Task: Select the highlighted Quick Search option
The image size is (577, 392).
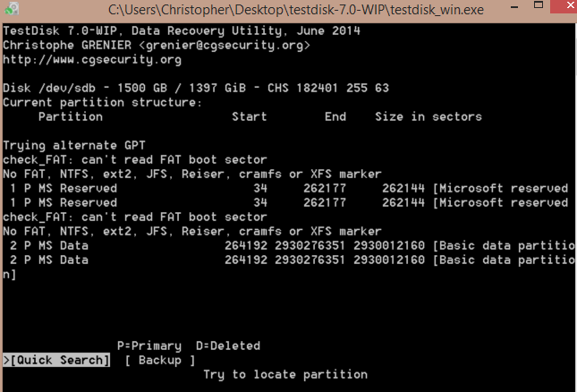Action: click(x=56, y=360)
